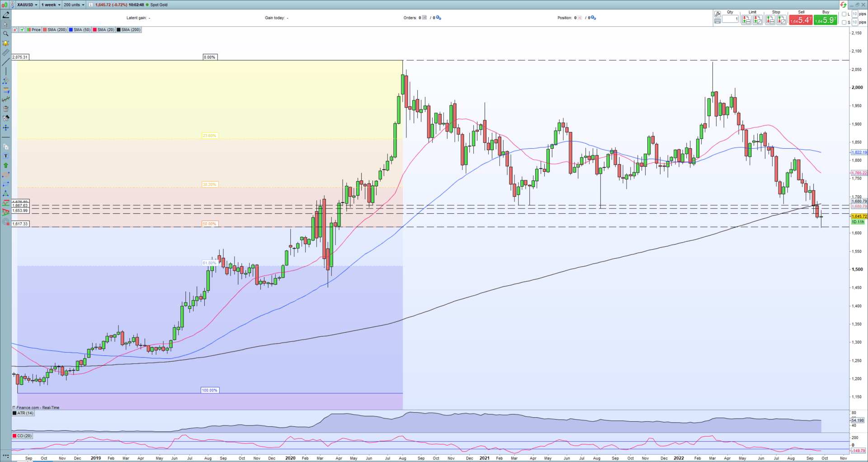Image resolution: width=868 pixels, height=462 pixels.
Task: Click the SMA (20) indicator label
Action: pos(104,30)
